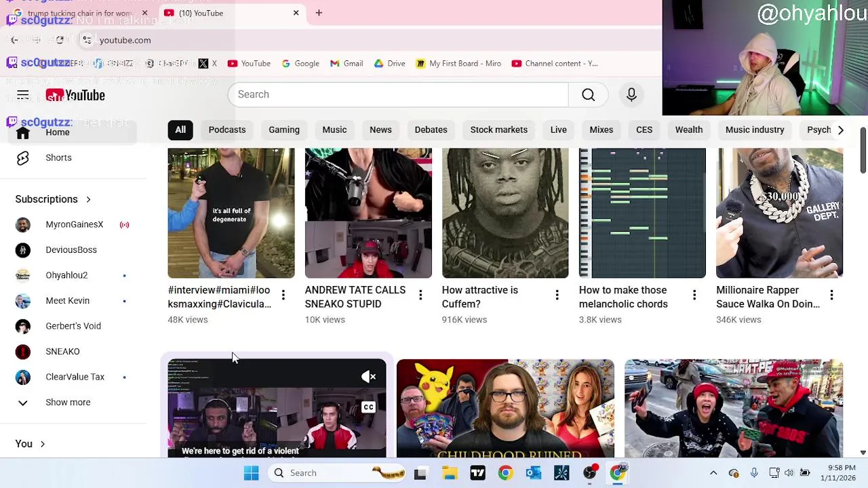Show more category chips with arrow
The image size is (868, 488).
coord(841,130)
